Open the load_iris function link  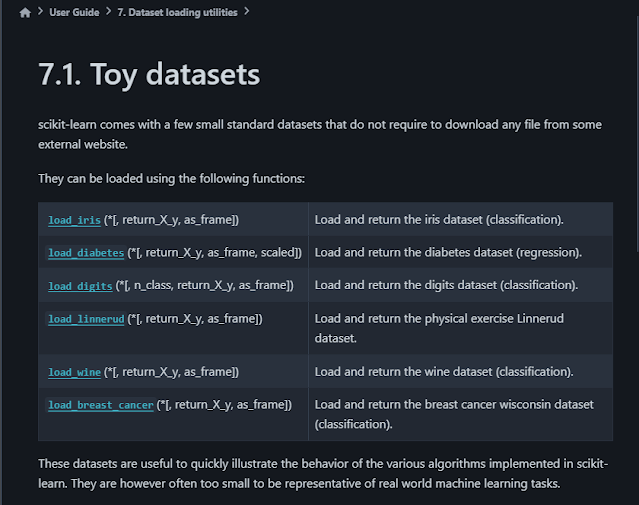[74, 220]
